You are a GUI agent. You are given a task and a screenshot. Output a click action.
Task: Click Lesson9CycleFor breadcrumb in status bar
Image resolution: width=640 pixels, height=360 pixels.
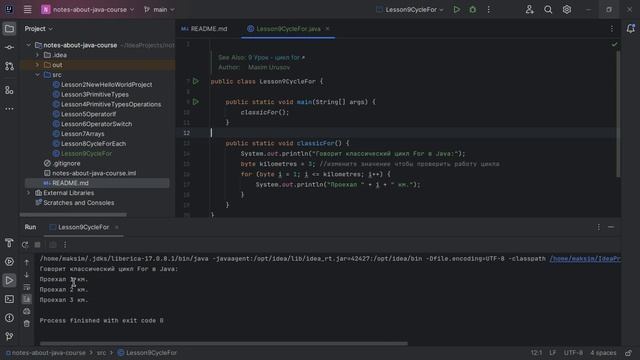147,353
